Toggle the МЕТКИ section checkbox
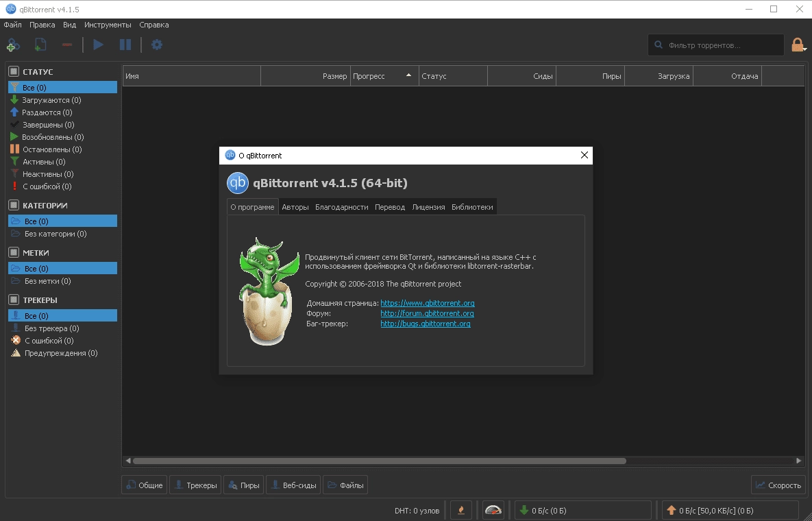The width and height of the screenshot is (812, 521). click(14, 253)
